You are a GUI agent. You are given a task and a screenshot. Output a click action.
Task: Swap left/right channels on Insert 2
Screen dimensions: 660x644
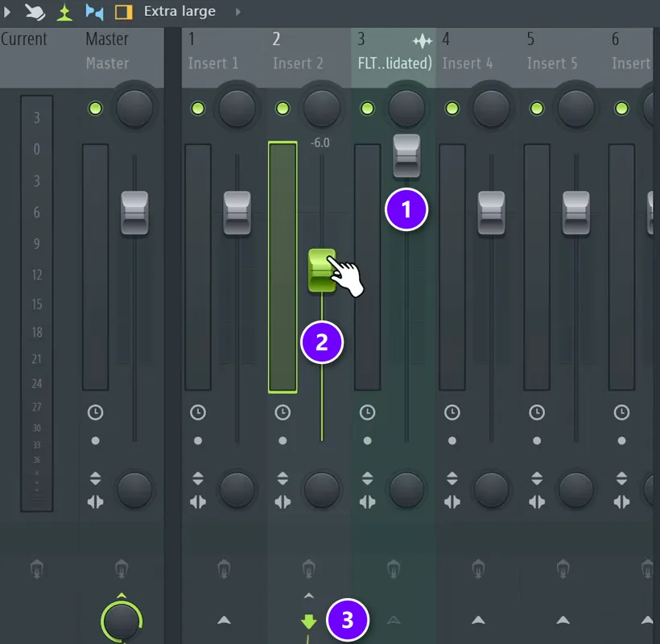point(283,502)
